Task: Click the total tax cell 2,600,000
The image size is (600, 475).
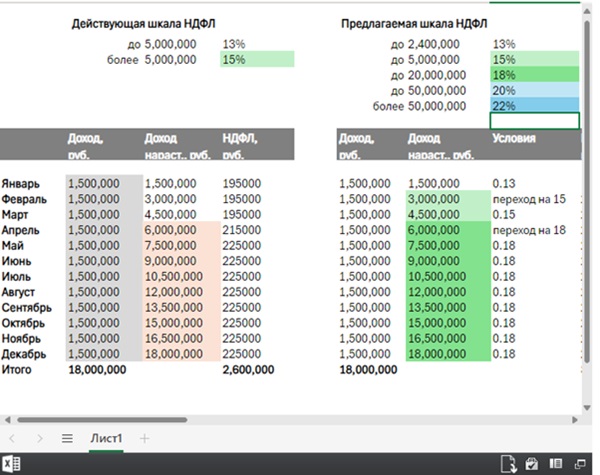Action: tap(246, 369)
